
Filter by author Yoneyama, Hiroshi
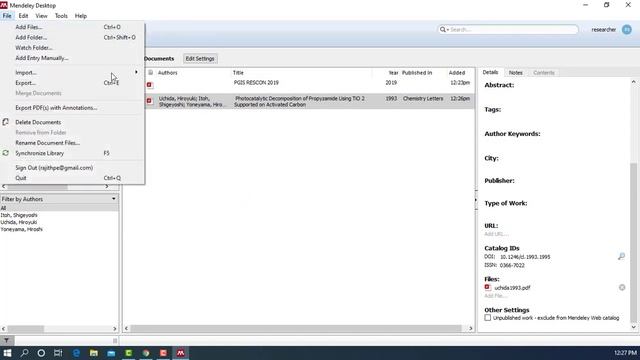point(22,229)
